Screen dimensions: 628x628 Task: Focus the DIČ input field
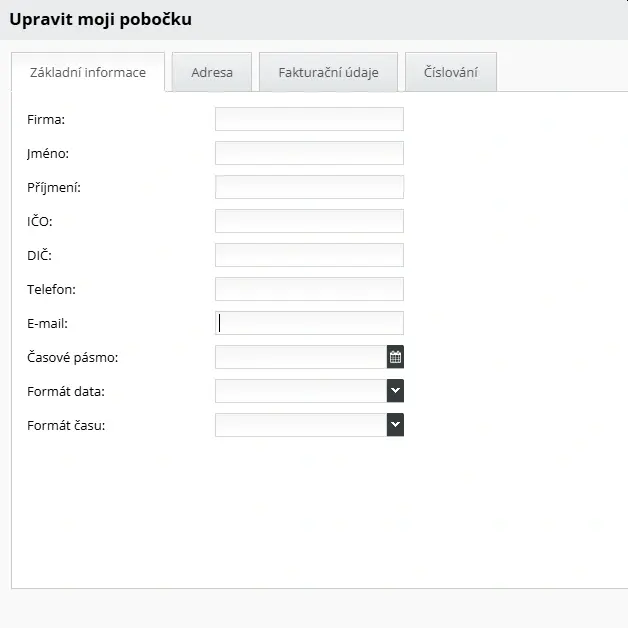tap(309, 255)
